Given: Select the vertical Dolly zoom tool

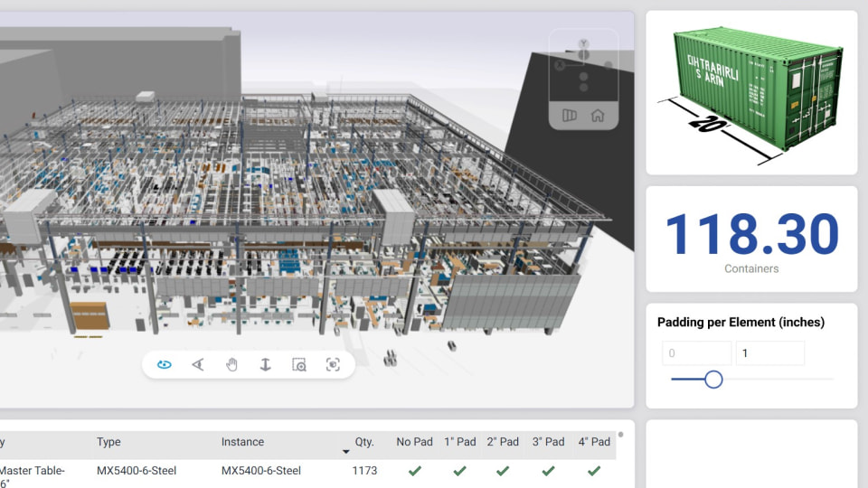Looking at the screenshot, I should click(x=266, y=364).
